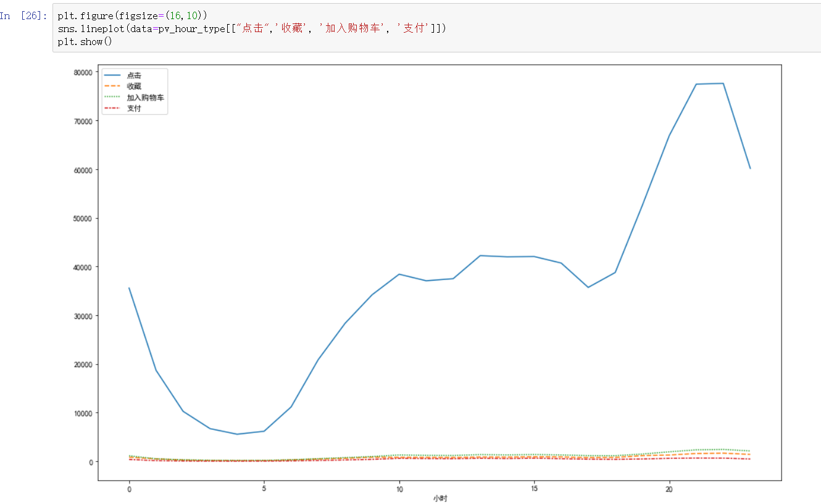Click the 10000 y-axis tick label
This screenshot has height=504, width=821.
click(83, 413)
